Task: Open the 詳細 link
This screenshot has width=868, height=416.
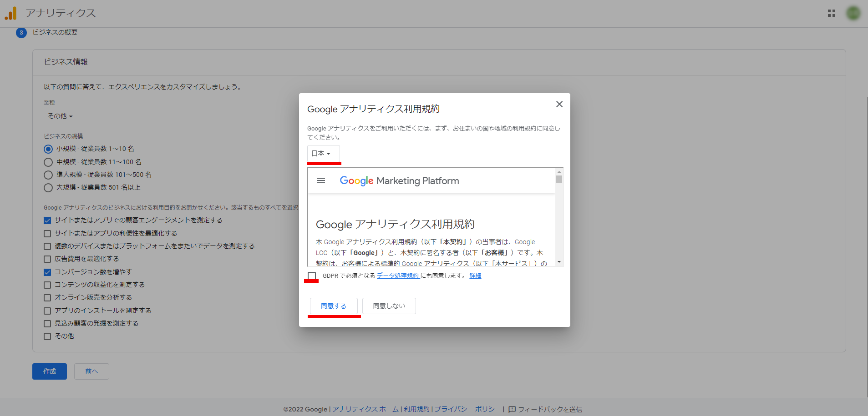Action: click(475, 276)
